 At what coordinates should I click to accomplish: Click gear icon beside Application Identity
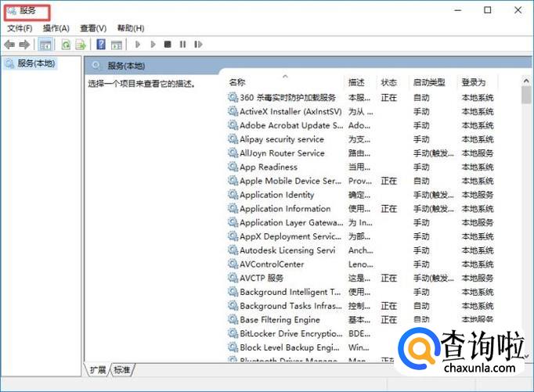233,195
